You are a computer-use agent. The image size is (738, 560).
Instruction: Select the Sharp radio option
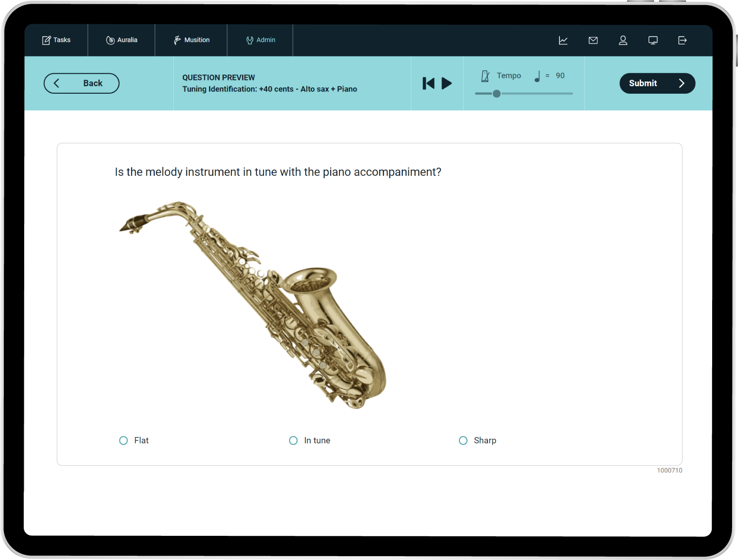click(x=463, y=440)
